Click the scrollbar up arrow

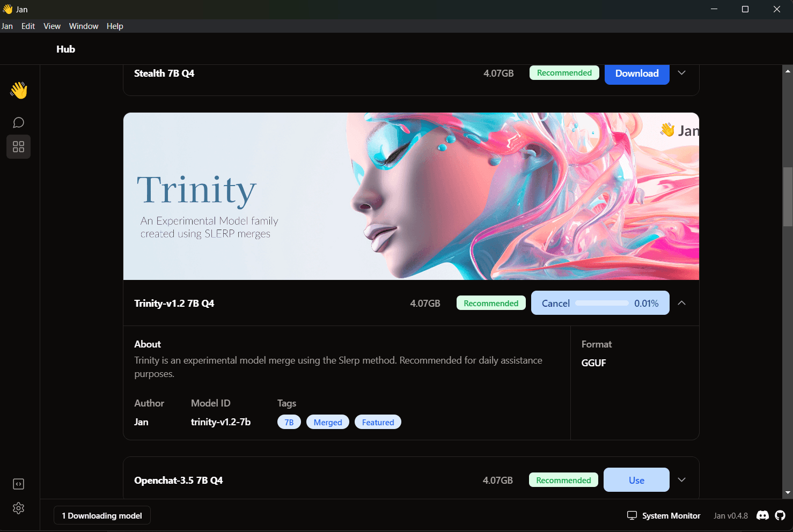coord(788,71)
